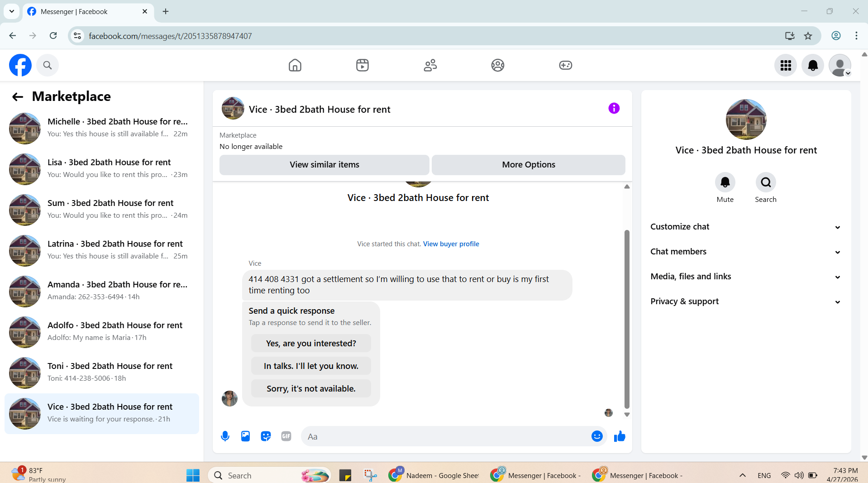
Task: Open the View buyer profile link
Action: [451, 244]
